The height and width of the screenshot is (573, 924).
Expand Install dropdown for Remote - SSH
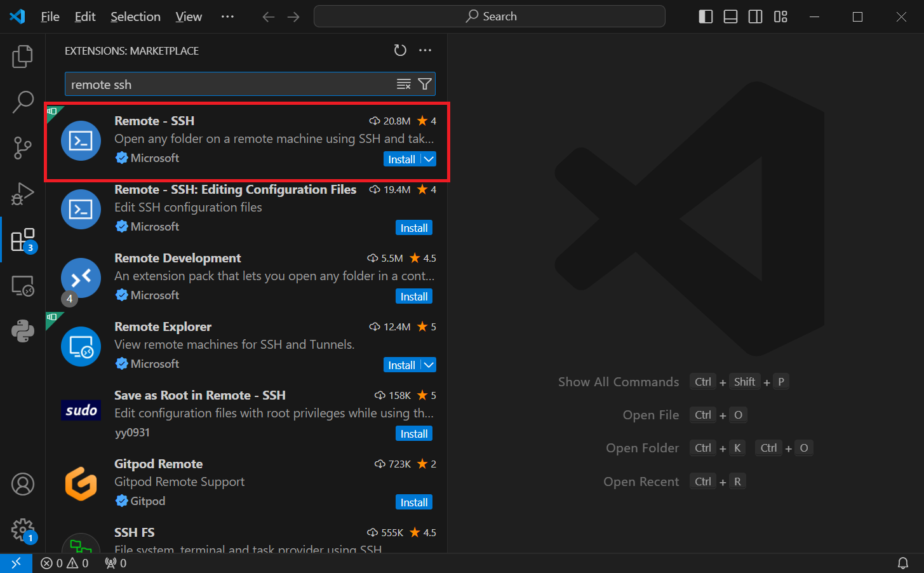pos(429,159)
